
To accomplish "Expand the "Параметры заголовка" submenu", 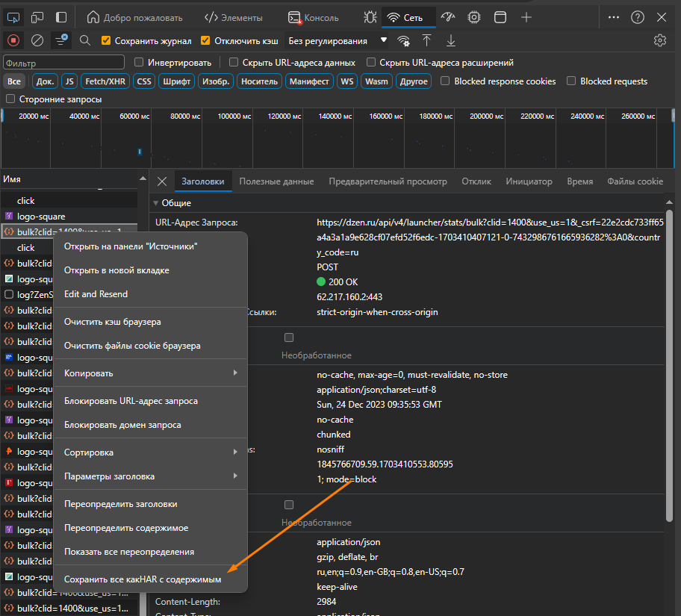I will [x=151, y=476].
